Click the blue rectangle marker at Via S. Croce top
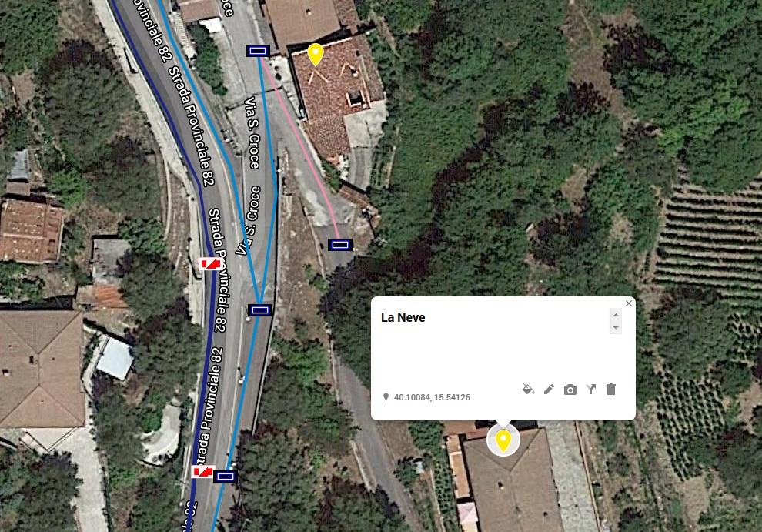 point(258,51)
